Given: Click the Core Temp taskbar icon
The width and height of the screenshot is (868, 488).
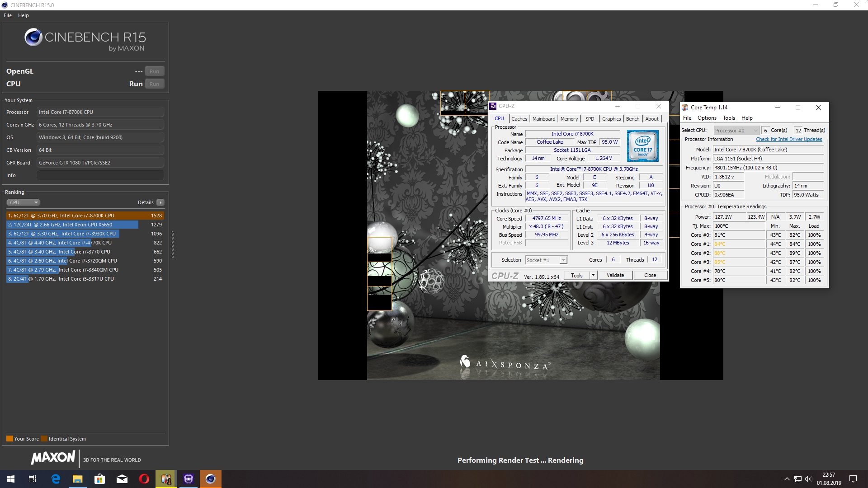Looking at the screenshot, I should 166,479.
